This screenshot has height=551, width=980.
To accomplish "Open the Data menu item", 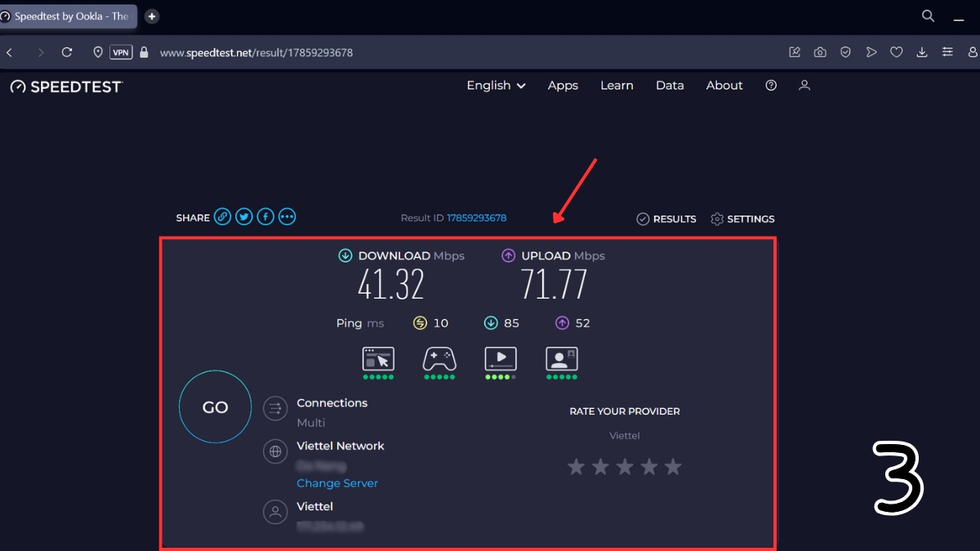I will coord(670,86).
